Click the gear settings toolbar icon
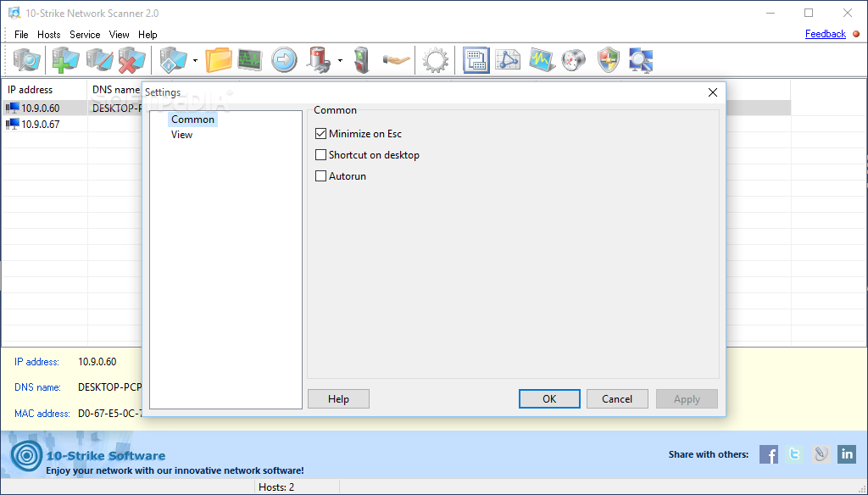 [x=435, y=60]
